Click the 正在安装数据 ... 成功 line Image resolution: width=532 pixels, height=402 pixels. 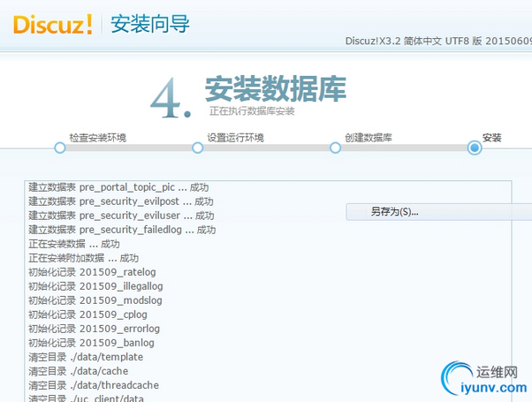pos(74,244)
